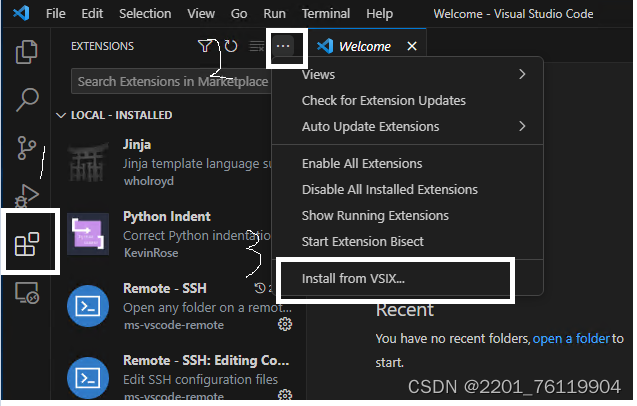Select Remote - SSH: Editing Co... title
Screen dimensions: 637x406
coord(206,360)
